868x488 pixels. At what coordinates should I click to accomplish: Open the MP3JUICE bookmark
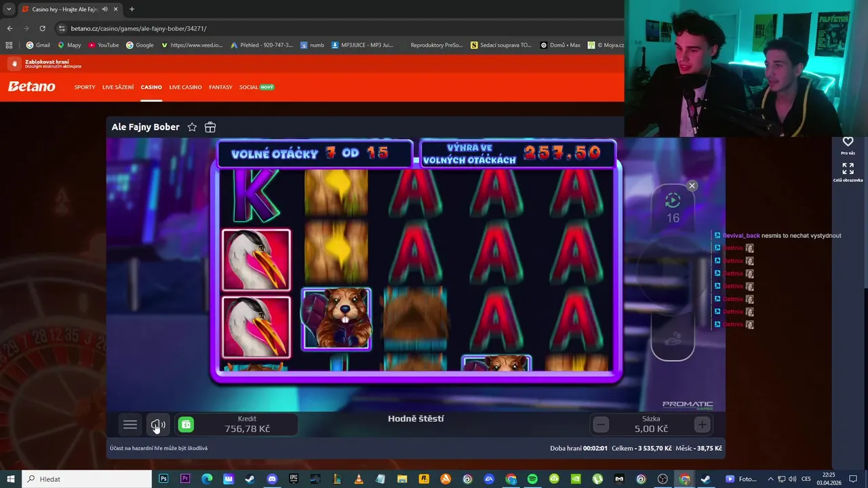[x=362, y=45]
